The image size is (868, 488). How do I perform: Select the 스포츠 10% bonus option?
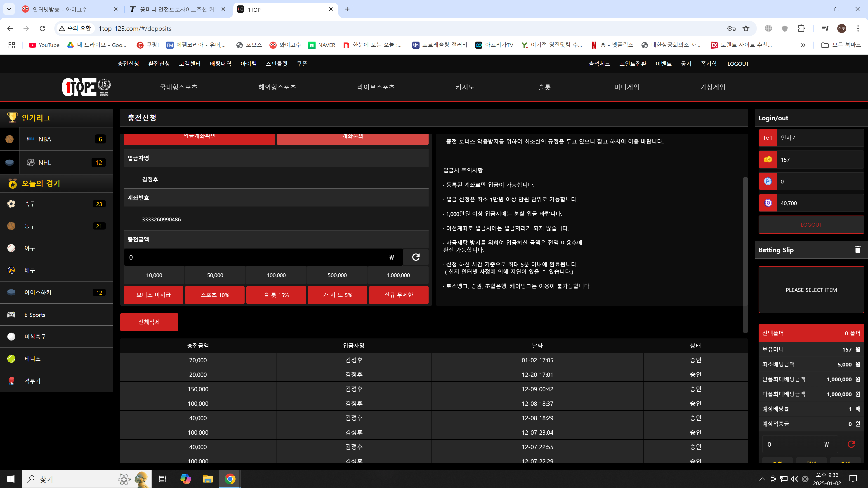point(215,295)
